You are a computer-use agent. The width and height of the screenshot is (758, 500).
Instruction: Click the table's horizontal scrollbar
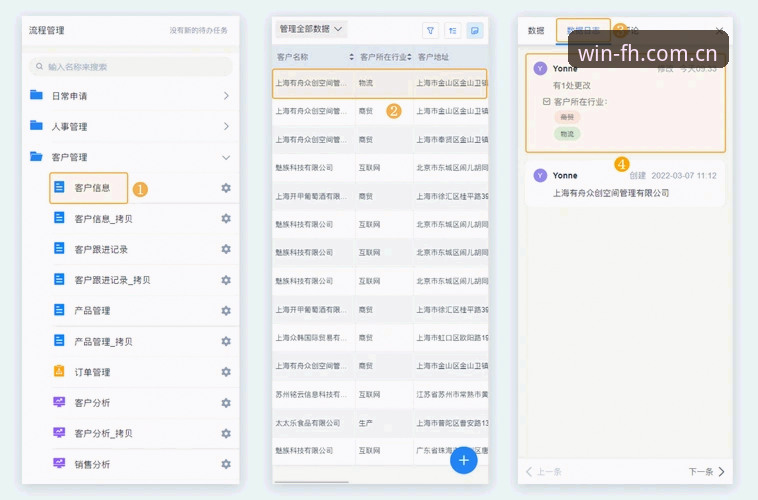tap(311, 482)
